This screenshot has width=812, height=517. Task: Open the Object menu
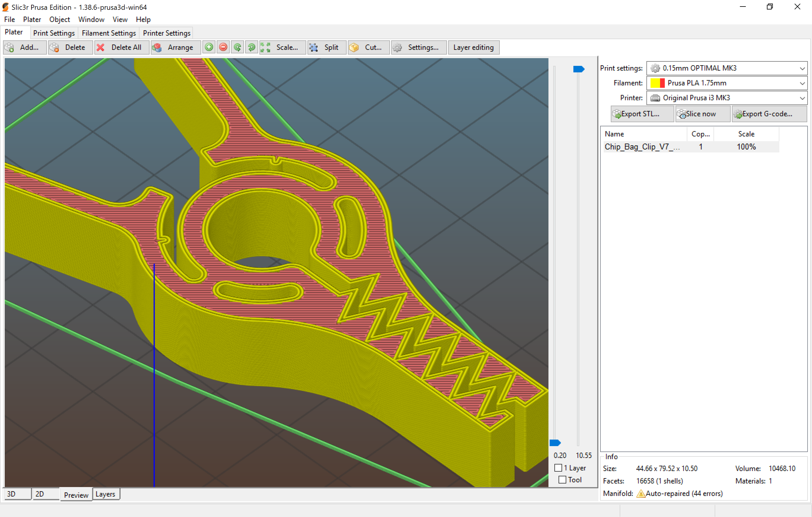pyautogui.click(x=59, y=19)
